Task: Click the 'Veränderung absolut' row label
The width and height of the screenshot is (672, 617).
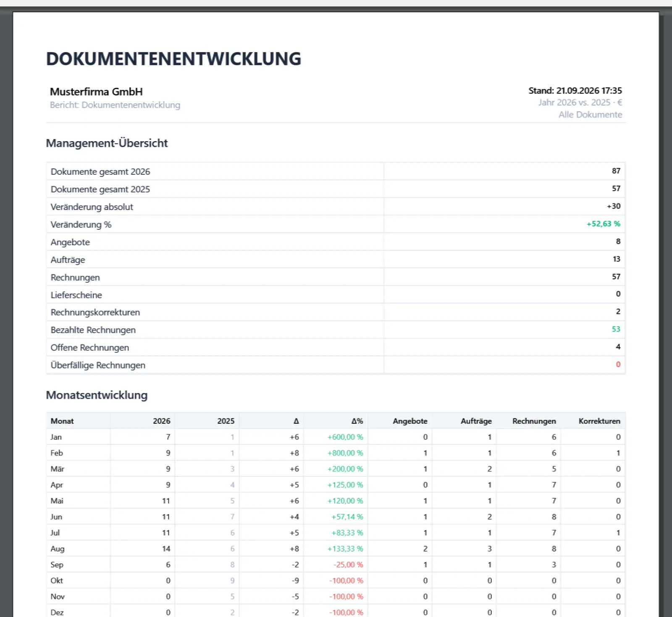Action: (x=92, y=207)
